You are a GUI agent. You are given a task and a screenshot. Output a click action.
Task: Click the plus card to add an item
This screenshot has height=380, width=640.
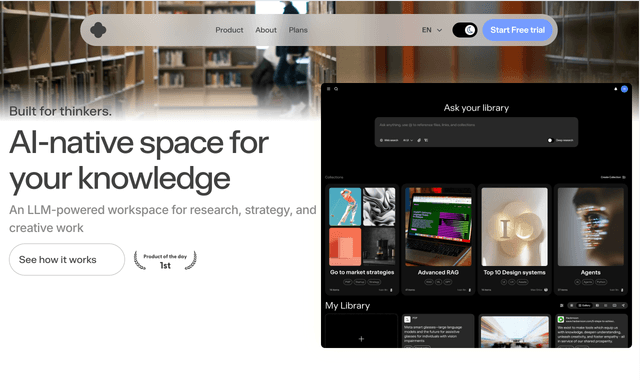(361, 331)
